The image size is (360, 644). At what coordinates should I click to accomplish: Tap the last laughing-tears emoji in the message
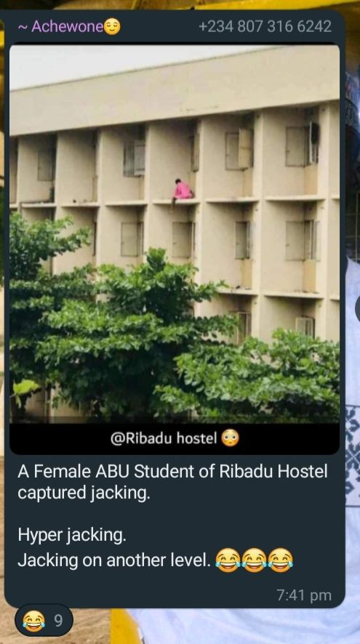280,560
